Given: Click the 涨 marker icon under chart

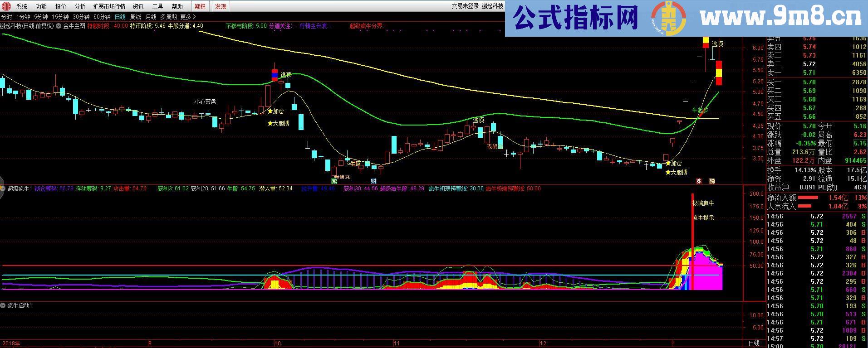Looking at the screenshot, I should 699,181.
